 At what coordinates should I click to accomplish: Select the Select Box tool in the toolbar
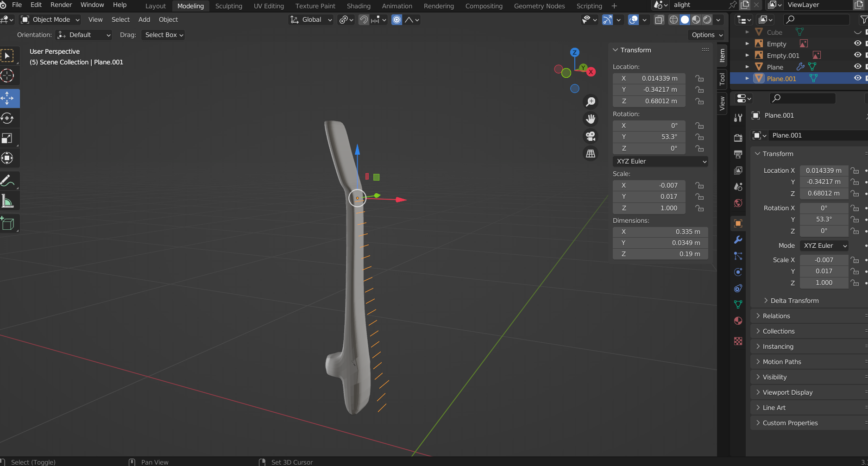coord(7,56)
